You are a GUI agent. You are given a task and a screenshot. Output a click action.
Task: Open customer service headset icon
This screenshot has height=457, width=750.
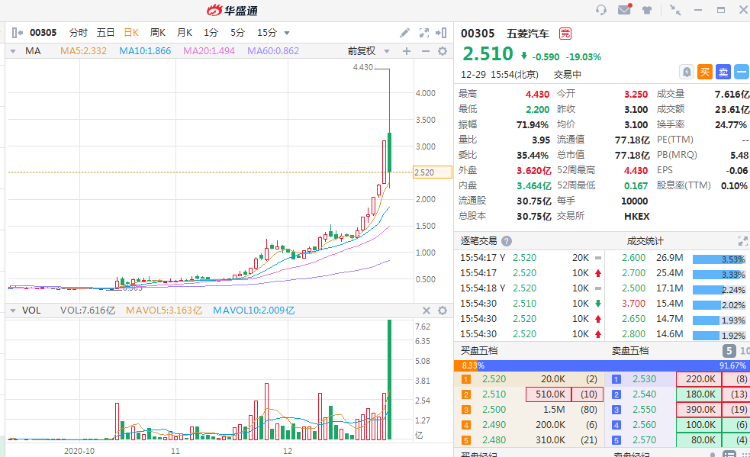pyautogui.click(x=601, y=10)
